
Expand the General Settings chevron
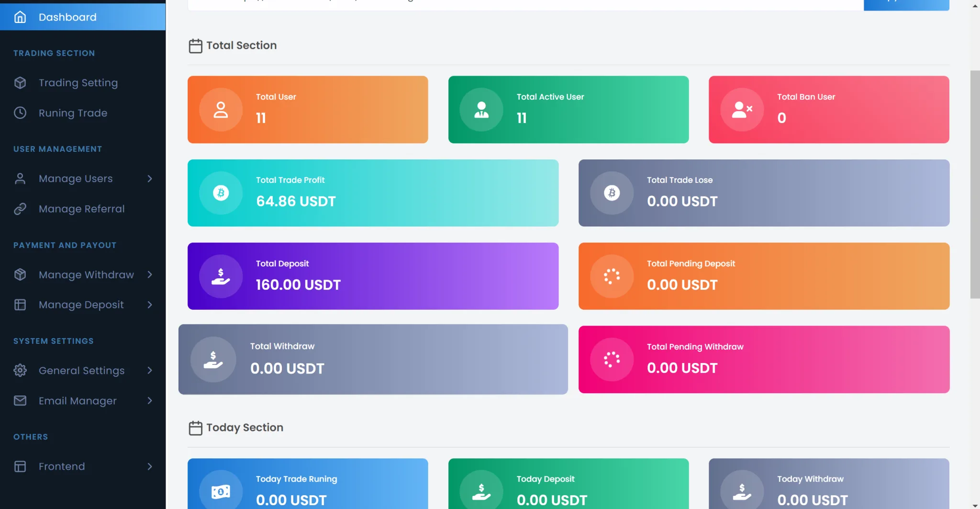click(x=150, y=371)
